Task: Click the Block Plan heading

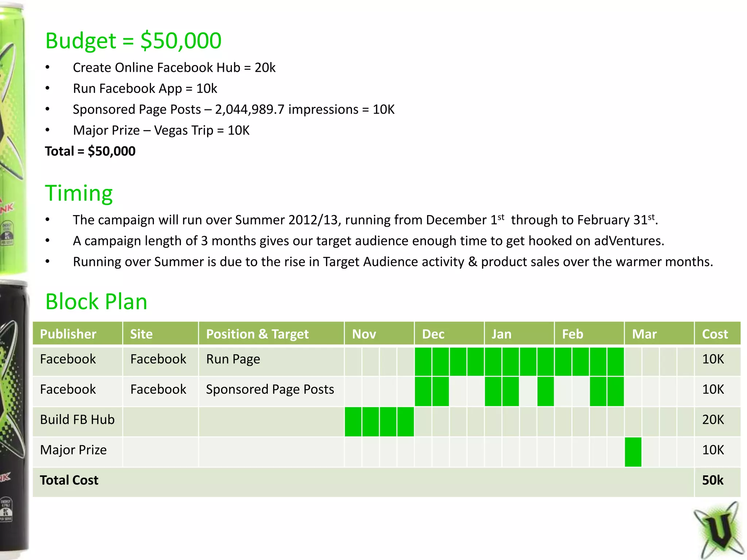Action: pos(96,302)
